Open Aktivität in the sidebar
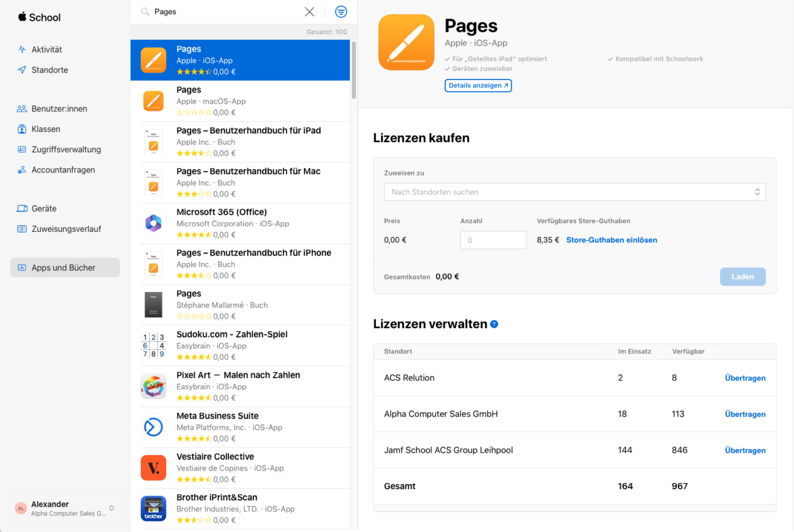The width and height of the screenshot is (794, 532). 47,50
